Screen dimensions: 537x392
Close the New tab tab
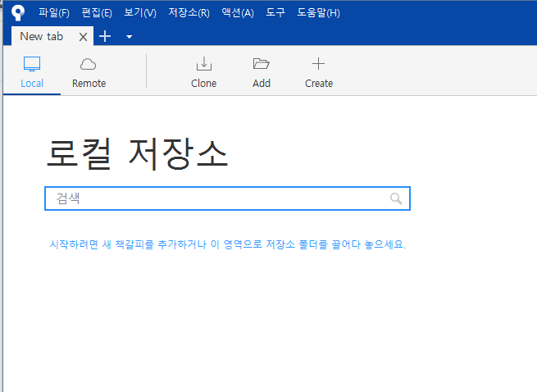tap(84, 37)
